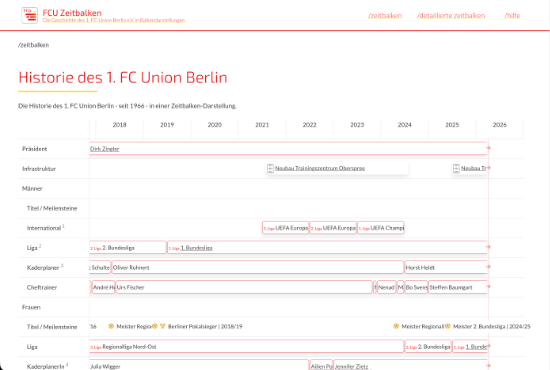Click medal icon before Meister 2. Bundesliga
The height and width of the screenshot is (370, 550).
[448, 326]
